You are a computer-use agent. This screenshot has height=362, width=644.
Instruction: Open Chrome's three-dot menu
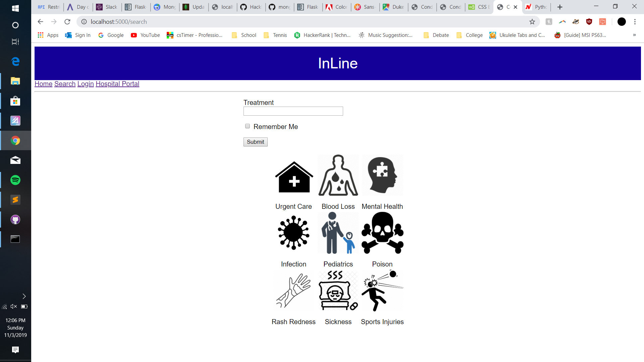point(635,22)
